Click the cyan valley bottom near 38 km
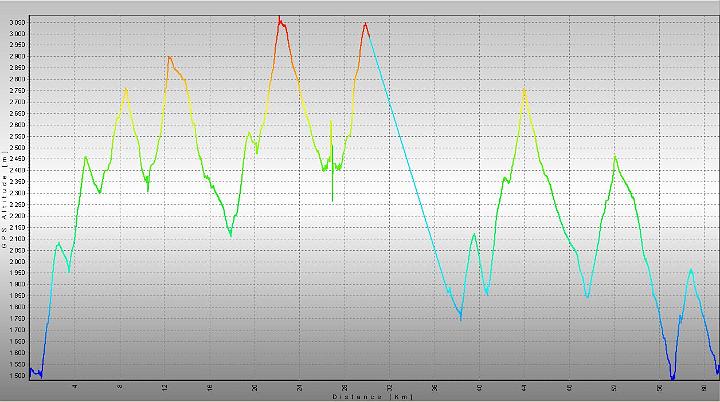720x402 pixels. pyautogui.click(x=460, y=318)
